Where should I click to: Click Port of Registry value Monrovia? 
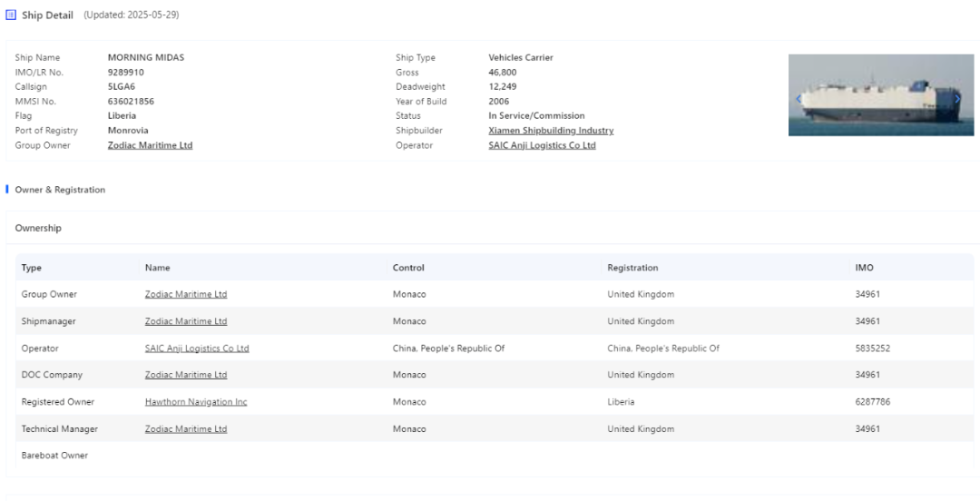[128, 131]
